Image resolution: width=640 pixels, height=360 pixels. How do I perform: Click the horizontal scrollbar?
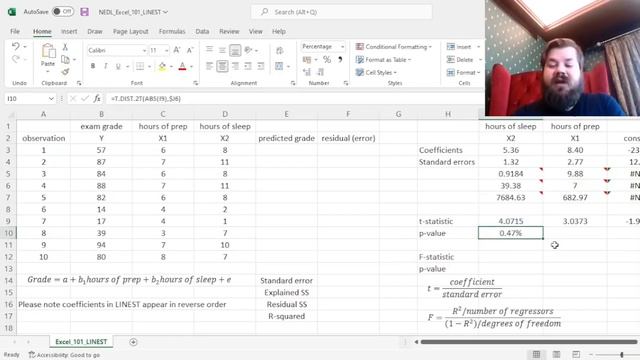coord(529,342)
